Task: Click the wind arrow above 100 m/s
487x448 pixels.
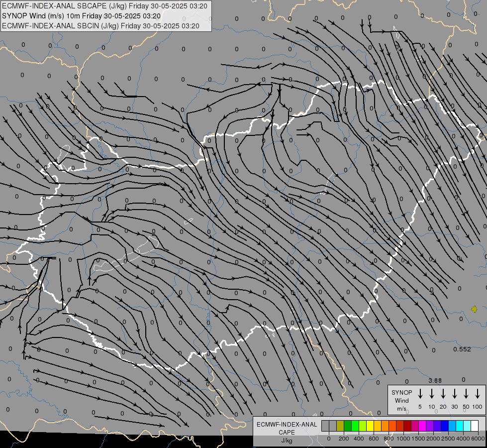Action: point(478,393)
